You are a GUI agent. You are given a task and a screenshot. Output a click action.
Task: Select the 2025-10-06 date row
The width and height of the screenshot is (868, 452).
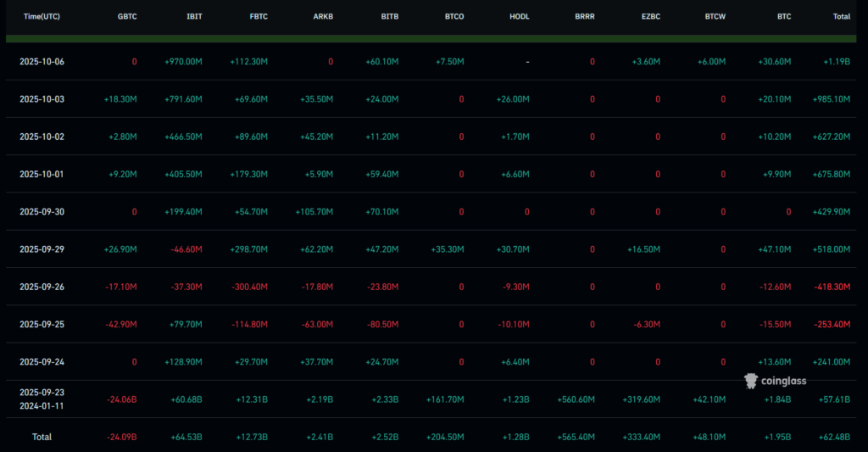coord(42,61)
